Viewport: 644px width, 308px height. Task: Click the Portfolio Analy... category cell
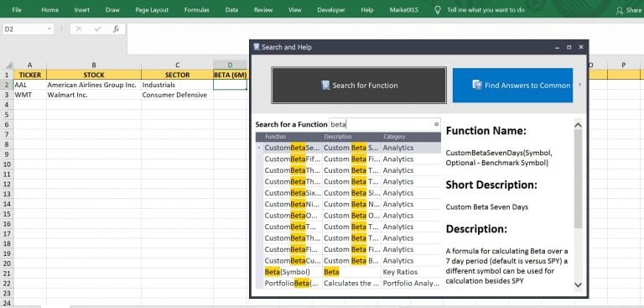tap(411, 284)
